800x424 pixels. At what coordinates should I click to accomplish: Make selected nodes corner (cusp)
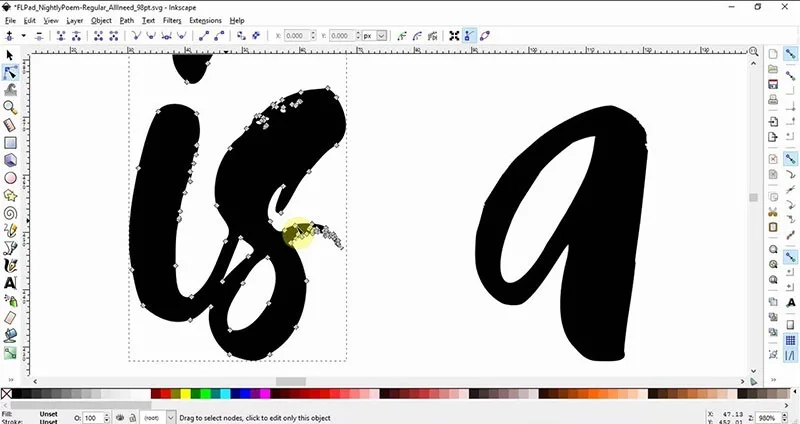tap(136, 36)
